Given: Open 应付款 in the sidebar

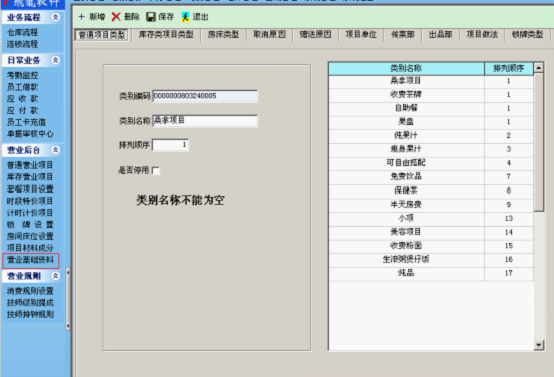Looking at the screenshot, I should tap(22, 111).
